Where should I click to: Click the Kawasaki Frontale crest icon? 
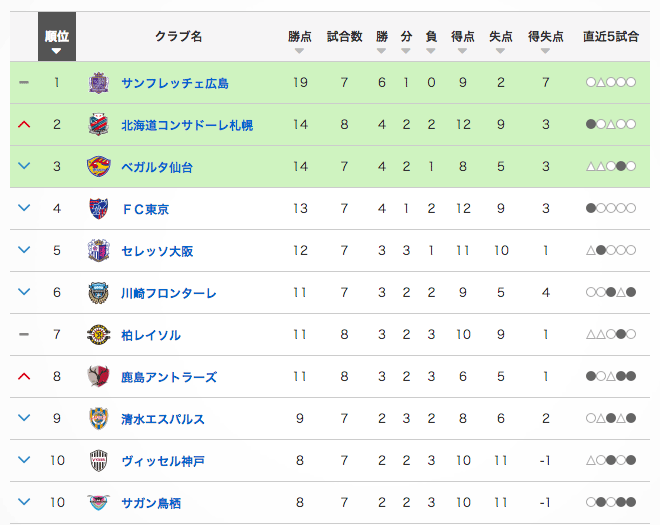tap(97, 293)
